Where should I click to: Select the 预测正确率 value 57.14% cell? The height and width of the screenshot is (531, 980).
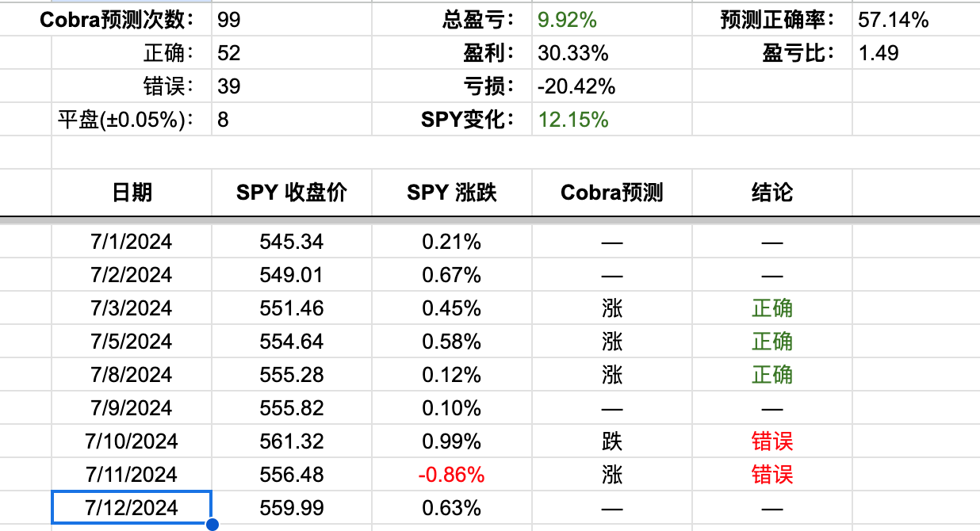916,20
